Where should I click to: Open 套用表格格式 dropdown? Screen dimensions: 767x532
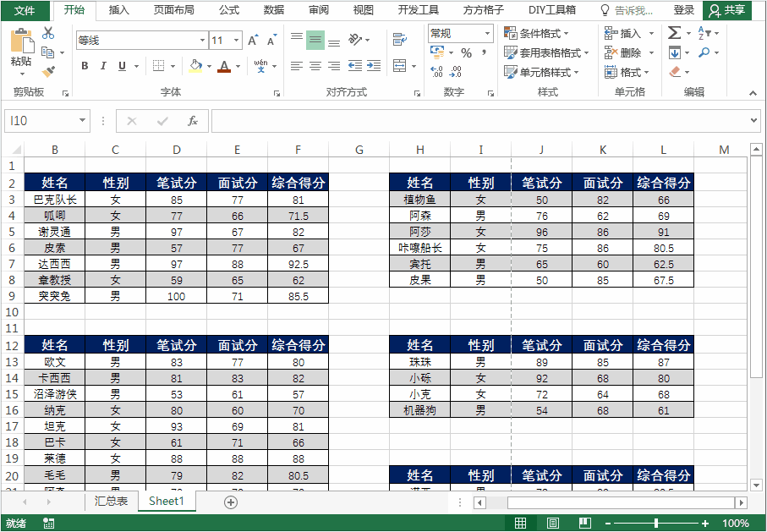(x=546, y=52)
